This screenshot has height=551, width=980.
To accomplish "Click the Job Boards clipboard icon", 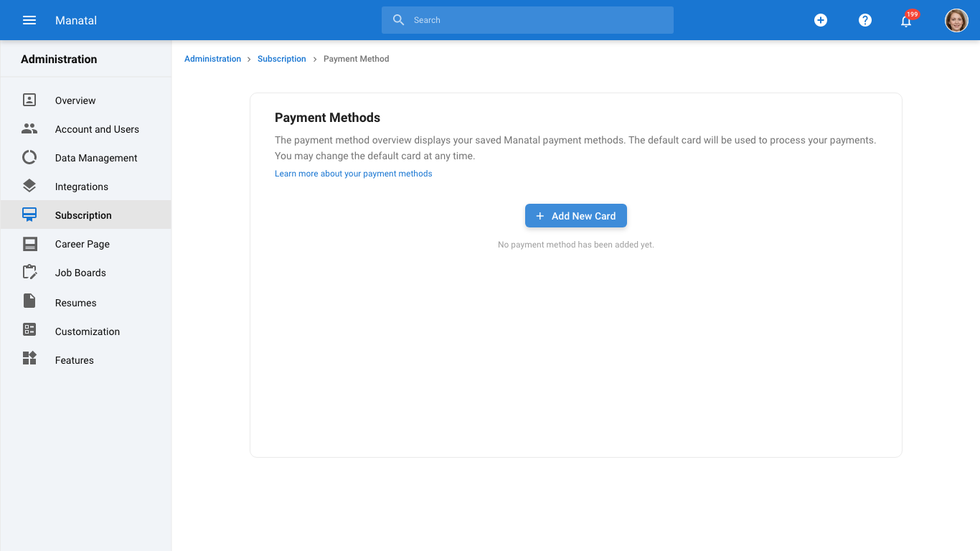I will 29,272.
